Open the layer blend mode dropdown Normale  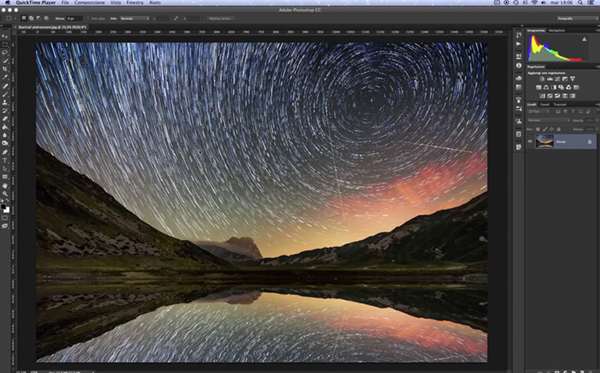tap(548, 120)
